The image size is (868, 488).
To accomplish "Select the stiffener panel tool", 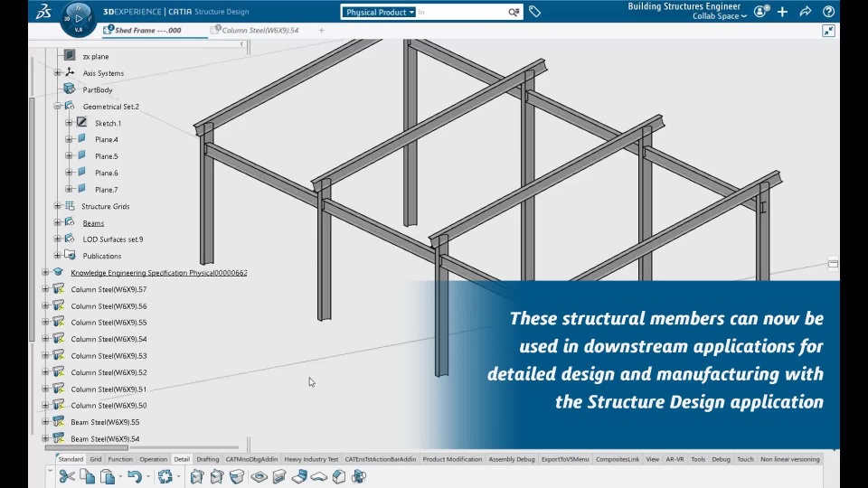I will pos(279,476).
